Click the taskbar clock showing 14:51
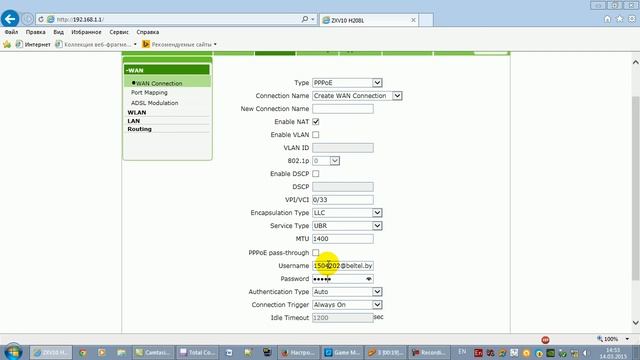The height and width of the screenshot is (360, 640). (613, 353)
